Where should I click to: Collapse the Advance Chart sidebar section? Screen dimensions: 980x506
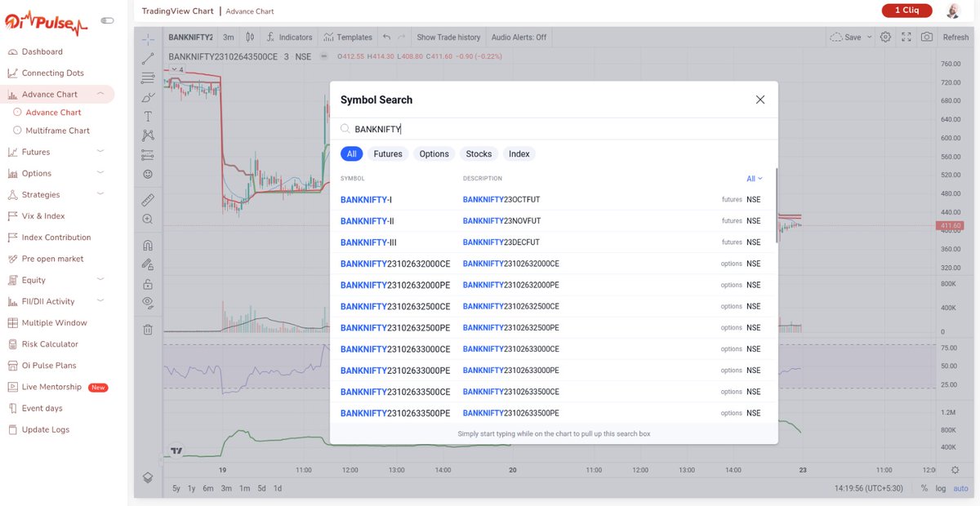tap(100, 95)
